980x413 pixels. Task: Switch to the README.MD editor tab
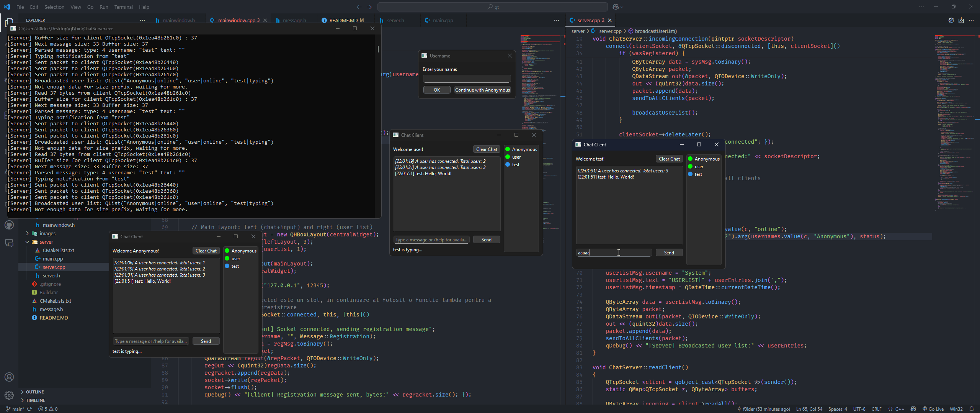[x=343, y=20]
